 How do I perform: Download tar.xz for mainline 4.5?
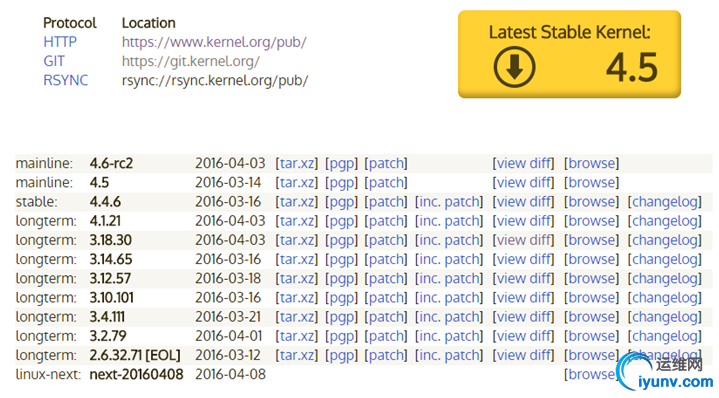pos(297,182)
